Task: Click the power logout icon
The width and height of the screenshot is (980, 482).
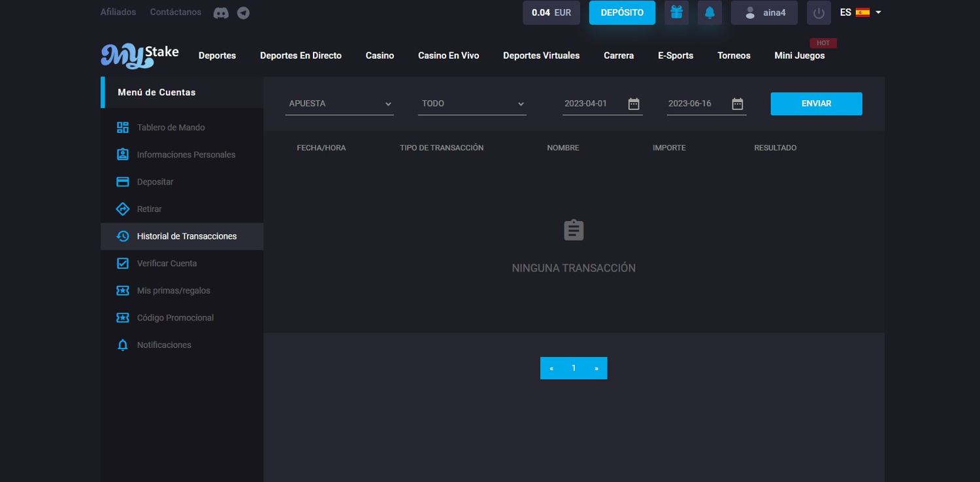Action: click(x=819, y=13)
